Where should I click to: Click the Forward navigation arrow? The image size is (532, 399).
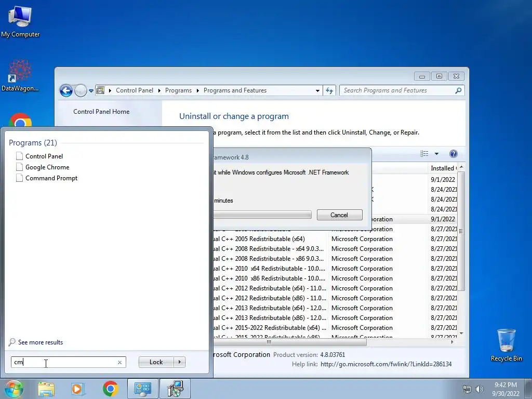[x=81, y=90]
